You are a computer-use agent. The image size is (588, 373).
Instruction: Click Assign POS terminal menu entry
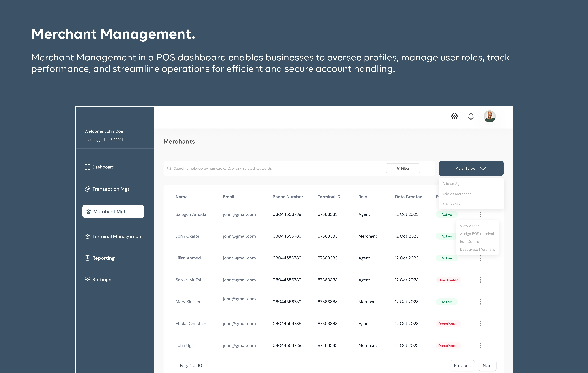click(x=477, y=234)
